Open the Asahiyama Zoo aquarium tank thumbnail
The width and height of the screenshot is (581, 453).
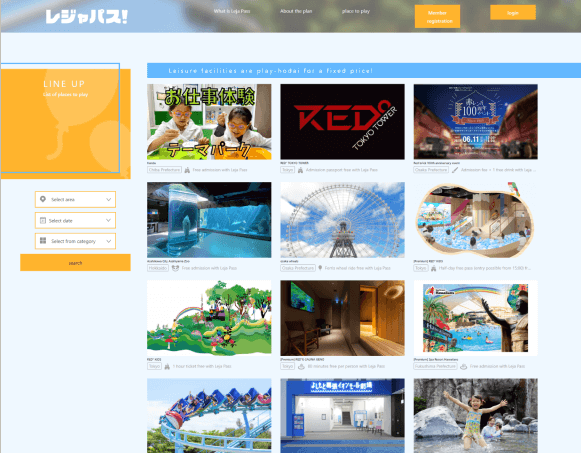209,220
